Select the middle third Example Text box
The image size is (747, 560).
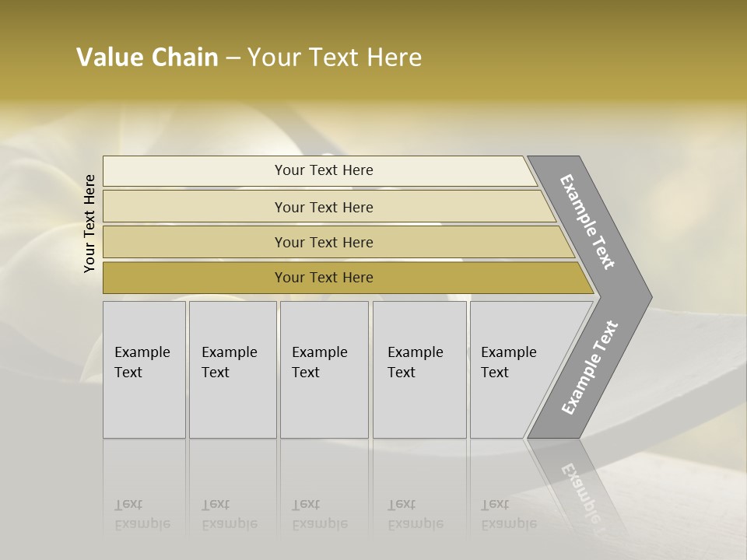(x=323, y=369)
